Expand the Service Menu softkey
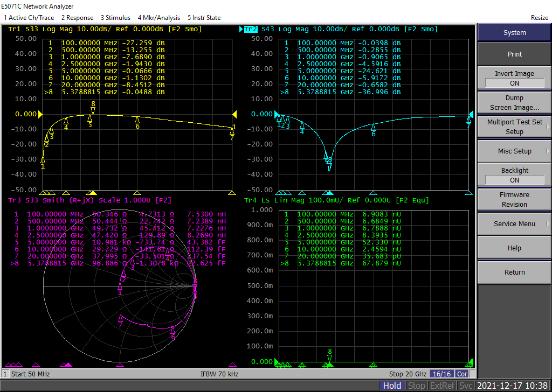552x392 pixels. 514,224
